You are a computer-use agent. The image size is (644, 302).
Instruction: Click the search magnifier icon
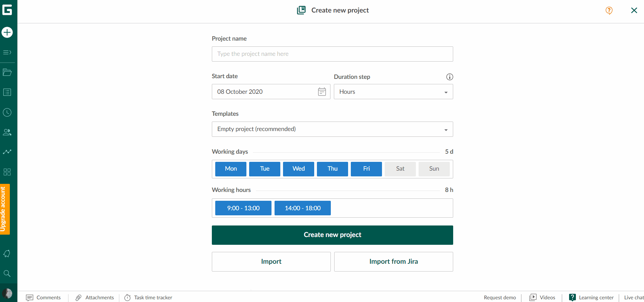point(7,274)
